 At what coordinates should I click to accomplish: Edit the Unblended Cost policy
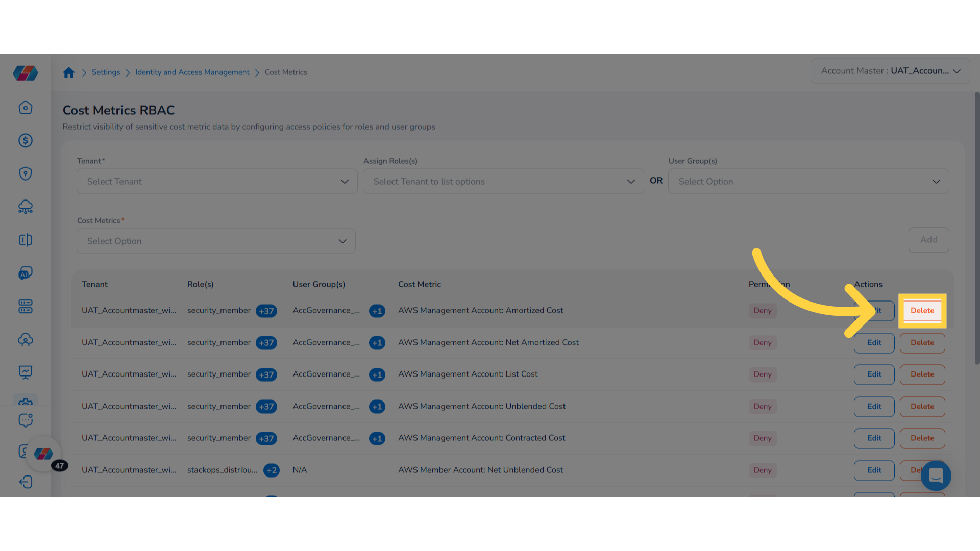point(874,407)
